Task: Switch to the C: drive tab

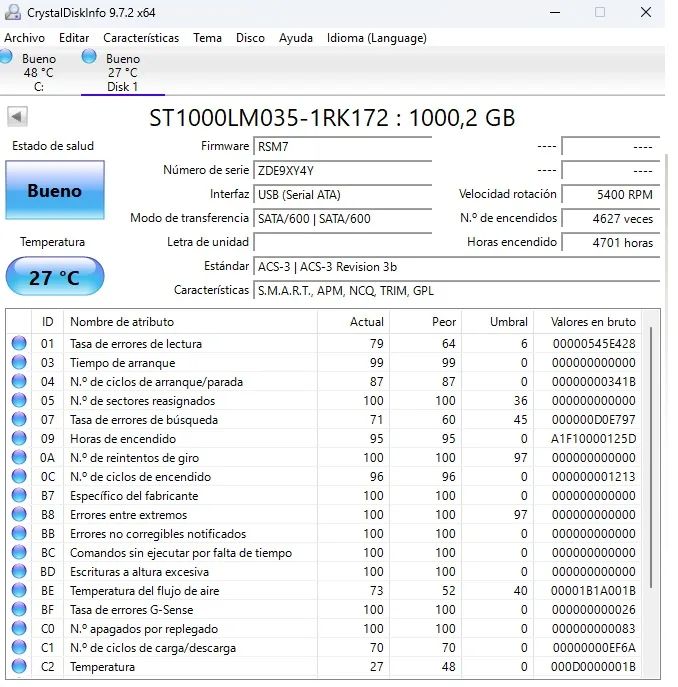Action: coord(39,72)
